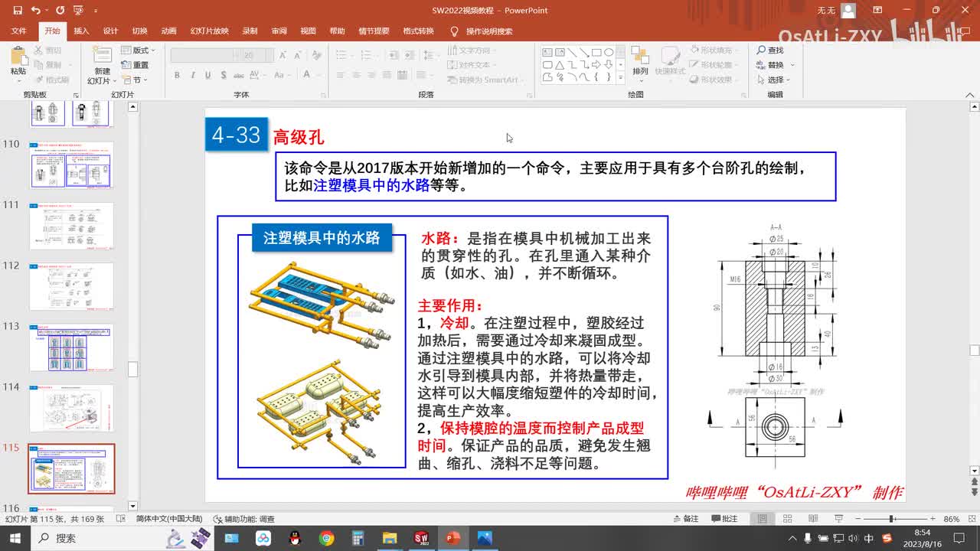Open the notification center
Screen dimensions: 980x551
pyautogui.click(x=960, y=538)
